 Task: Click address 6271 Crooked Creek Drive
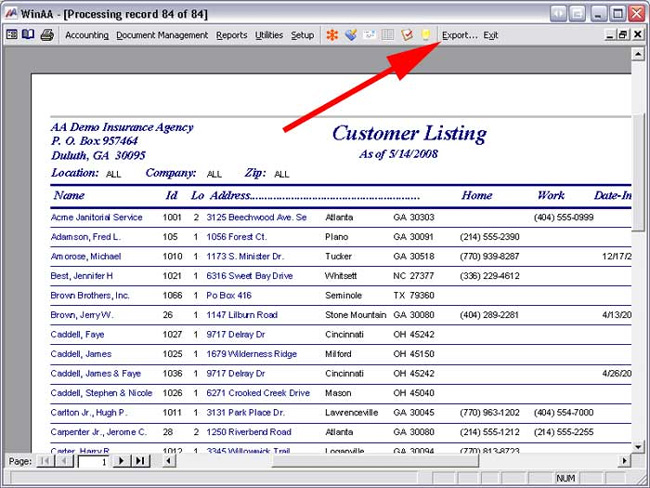point(258,393)
